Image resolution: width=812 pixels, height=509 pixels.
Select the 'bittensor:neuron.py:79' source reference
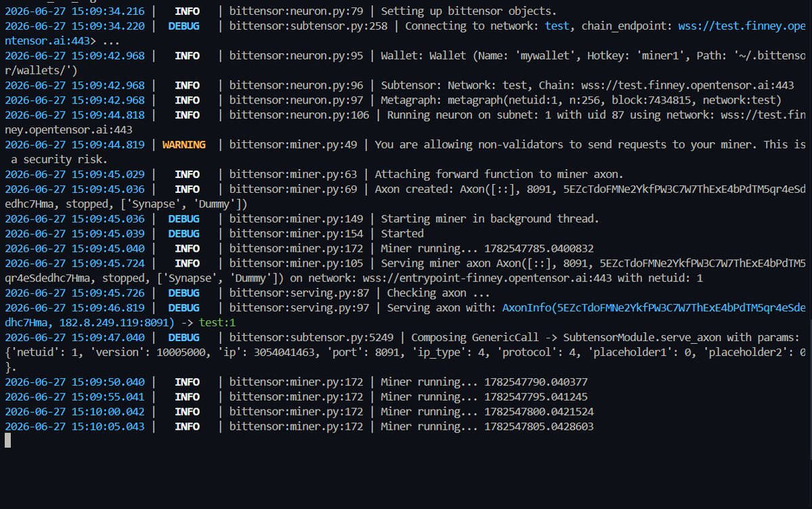pos(296,11)
